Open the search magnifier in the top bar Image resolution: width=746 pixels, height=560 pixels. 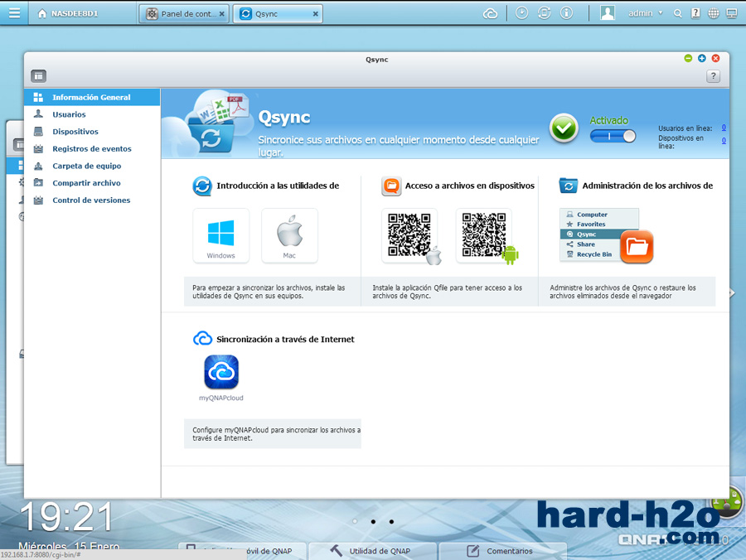(677, 14)
